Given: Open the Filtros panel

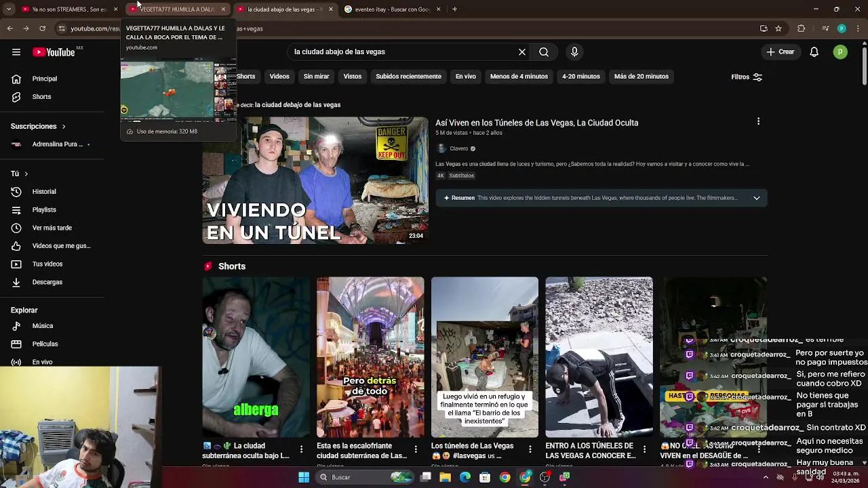Looking at the screenshot, I should 747,77.
